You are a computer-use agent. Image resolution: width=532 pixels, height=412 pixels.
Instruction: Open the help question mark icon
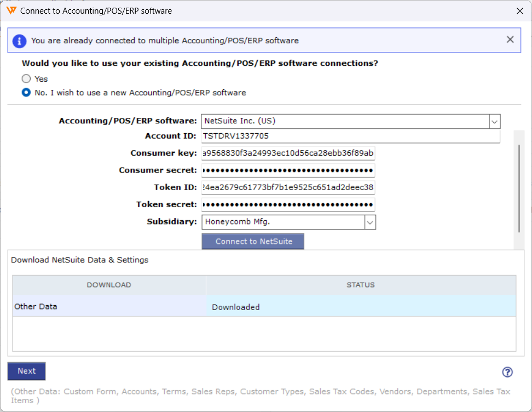tap(507, 372)
